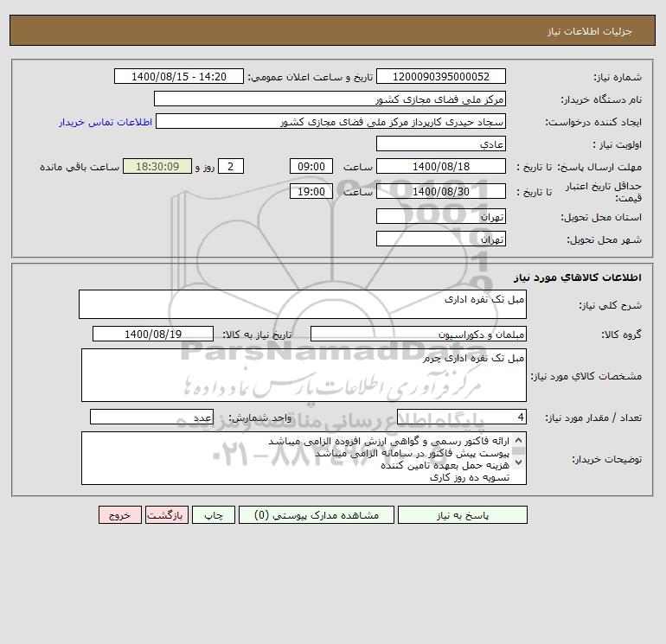Click remaining time countdown 18:30:09

pyautogui.click(x=157, y=167)
